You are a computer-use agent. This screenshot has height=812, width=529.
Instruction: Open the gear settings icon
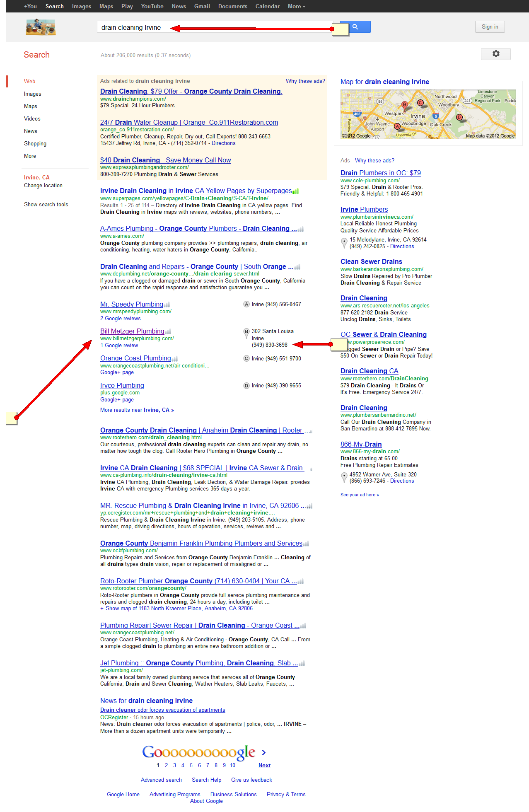tap(495, 54)
